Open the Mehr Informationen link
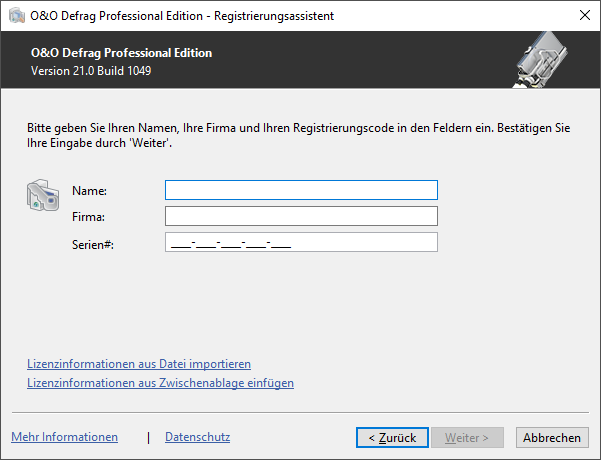Screen dimensions: 601x460 point(64,437)
